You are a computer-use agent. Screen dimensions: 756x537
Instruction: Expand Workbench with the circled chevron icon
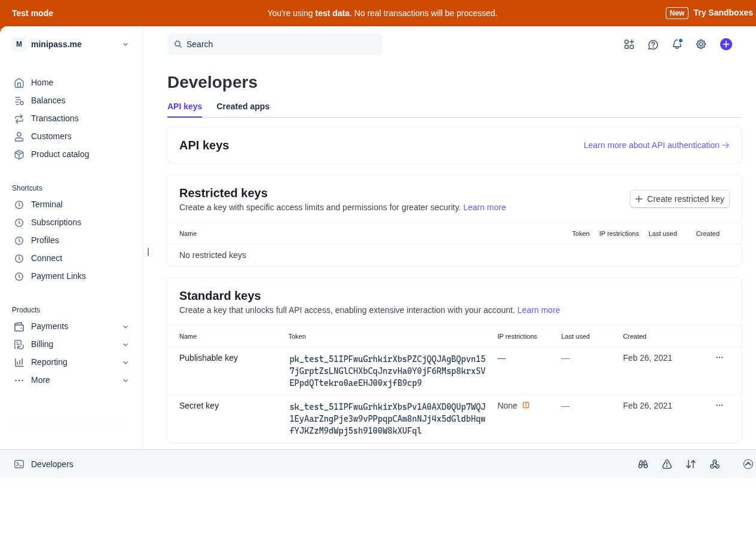tap(748, 464)
